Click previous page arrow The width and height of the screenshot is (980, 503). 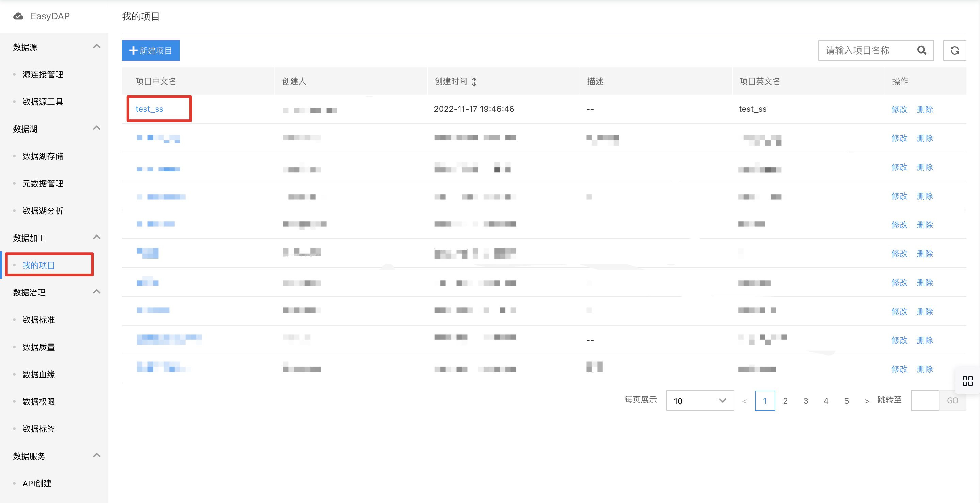[744, 401]
